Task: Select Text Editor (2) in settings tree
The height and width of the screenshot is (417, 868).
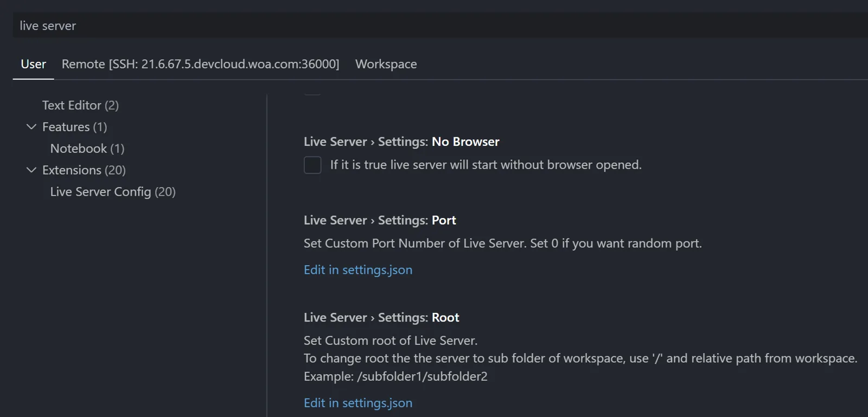Action: (x=80, y=105)
